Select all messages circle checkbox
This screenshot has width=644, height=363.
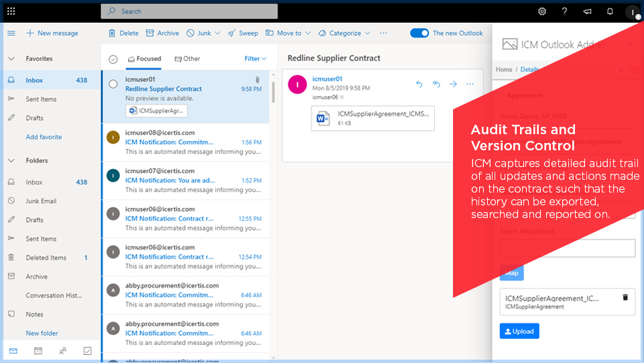point(113,60)
